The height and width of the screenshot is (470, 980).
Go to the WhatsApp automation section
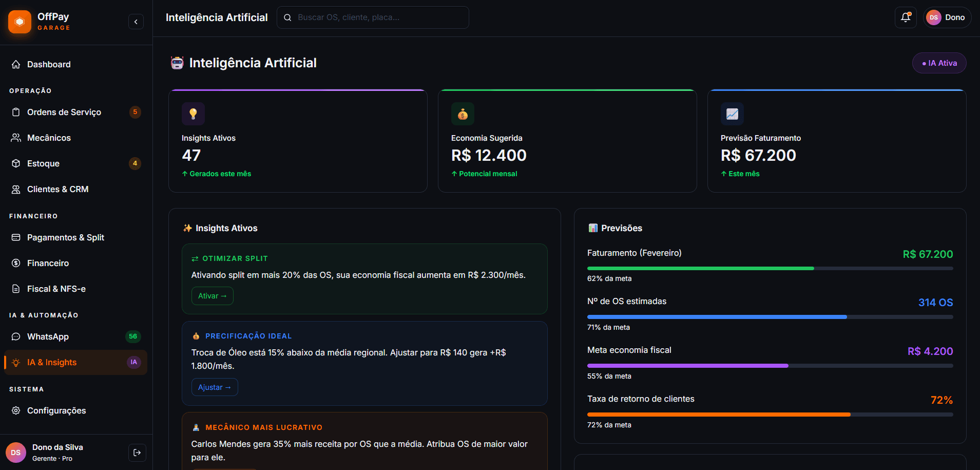[48, 336]
